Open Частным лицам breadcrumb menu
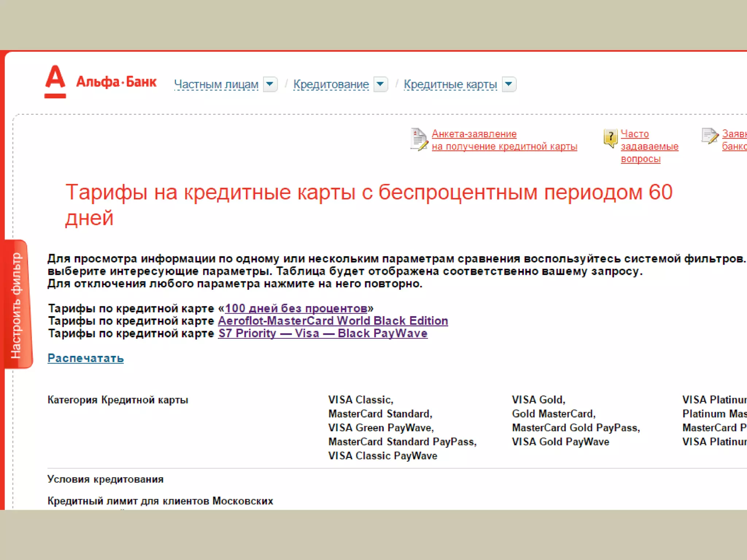The height and width of the screenshot is (560, 747). [216, 85]
